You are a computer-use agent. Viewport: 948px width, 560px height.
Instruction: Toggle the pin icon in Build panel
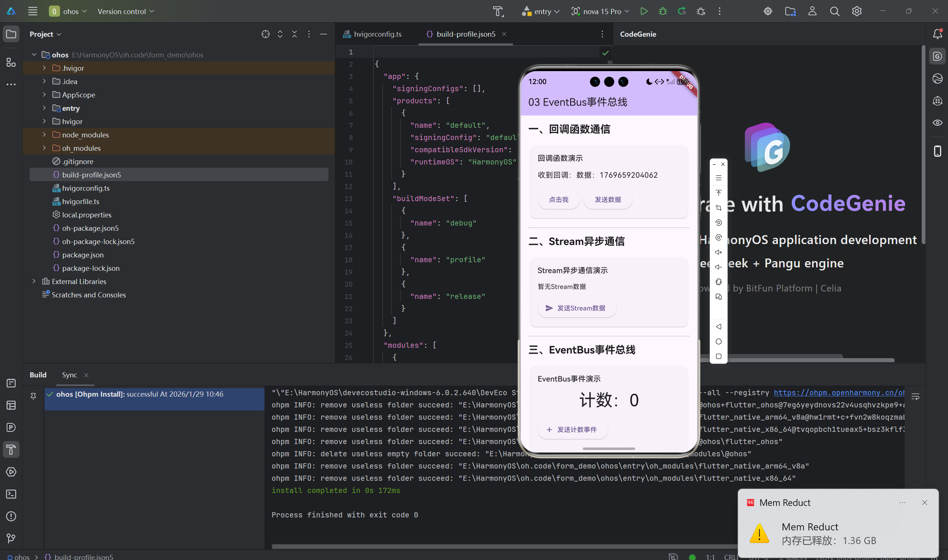33,396
